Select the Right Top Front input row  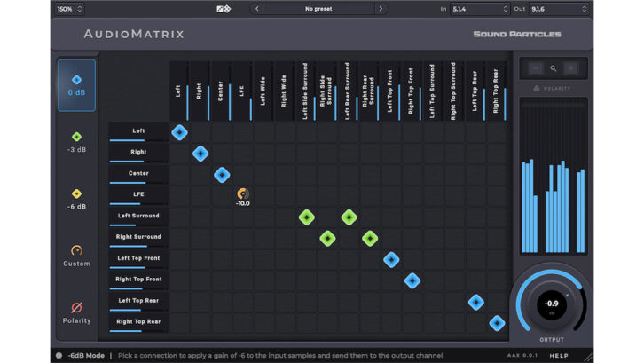tap(138, 280)
